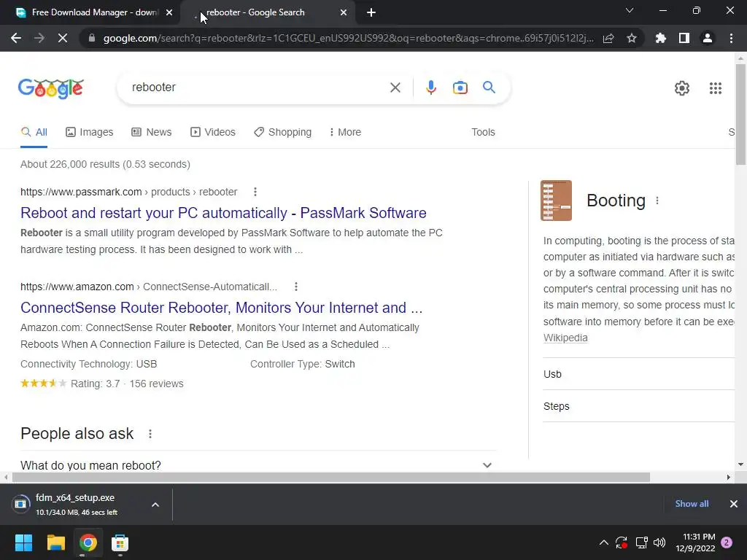747x560 pixels.
Task: Open PassMark Reboot and restart result
Action: 223,213
